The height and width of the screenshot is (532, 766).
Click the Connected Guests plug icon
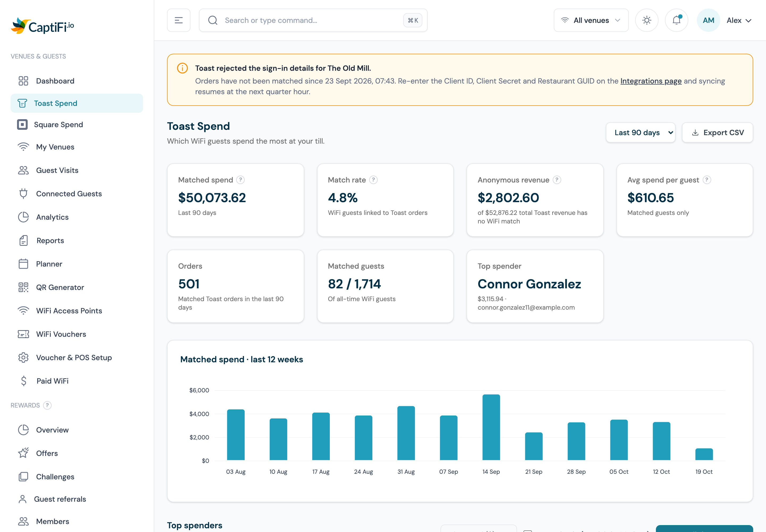[x=23, y=194]
